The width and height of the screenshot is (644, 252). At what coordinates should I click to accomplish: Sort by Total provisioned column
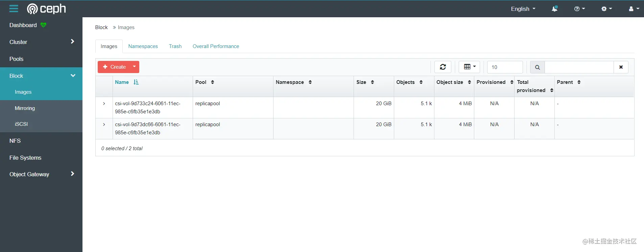[x=552, y=90]
